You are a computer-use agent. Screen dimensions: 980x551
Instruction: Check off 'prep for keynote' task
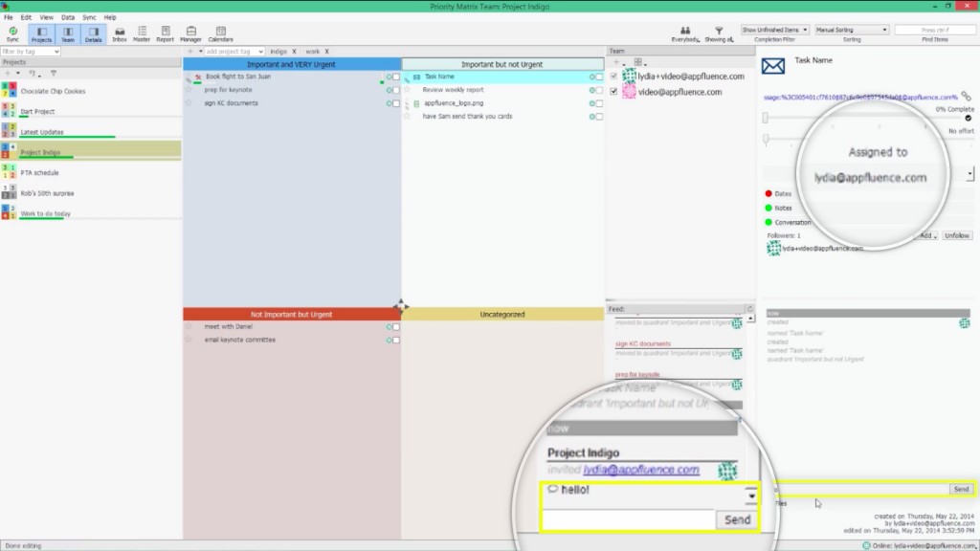click(x=396, y=90)
